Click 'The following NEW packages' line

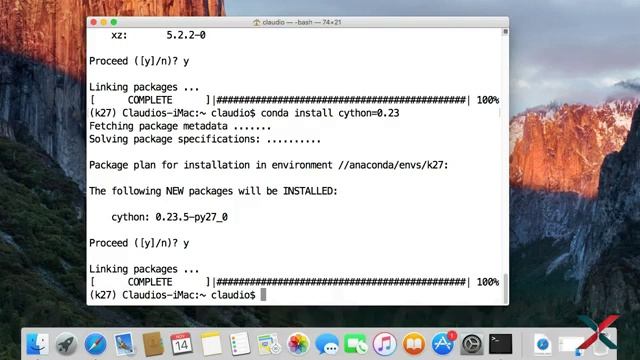click(213, 191)
